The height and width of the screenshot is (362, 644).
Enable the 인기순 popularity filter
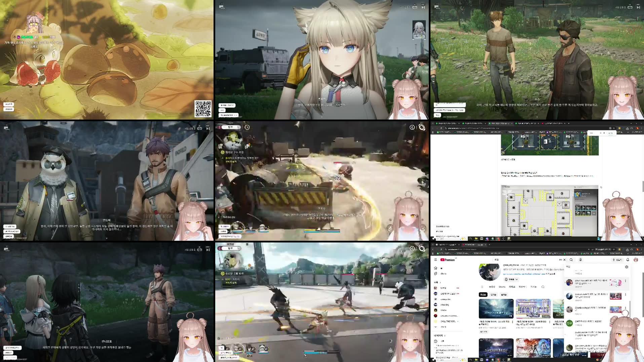point(493,295)
